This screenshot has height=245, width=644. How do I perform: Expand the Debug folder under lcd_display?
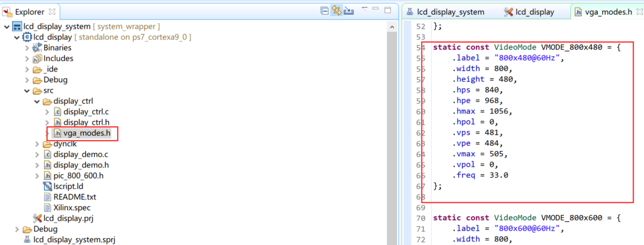tap(27, 80)
